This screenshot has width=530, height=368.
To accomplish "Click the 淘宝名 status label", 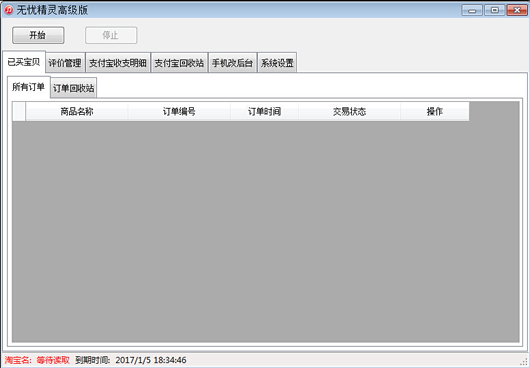I will coord(18,360).
